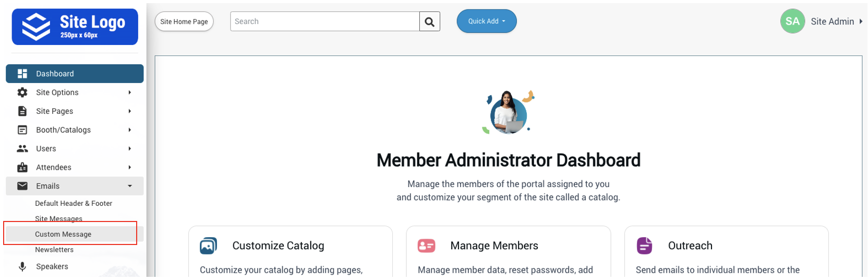Expand the Site Options arrow
The width and height of the screenshot is (868, 280).
click(x=129, y=92)
